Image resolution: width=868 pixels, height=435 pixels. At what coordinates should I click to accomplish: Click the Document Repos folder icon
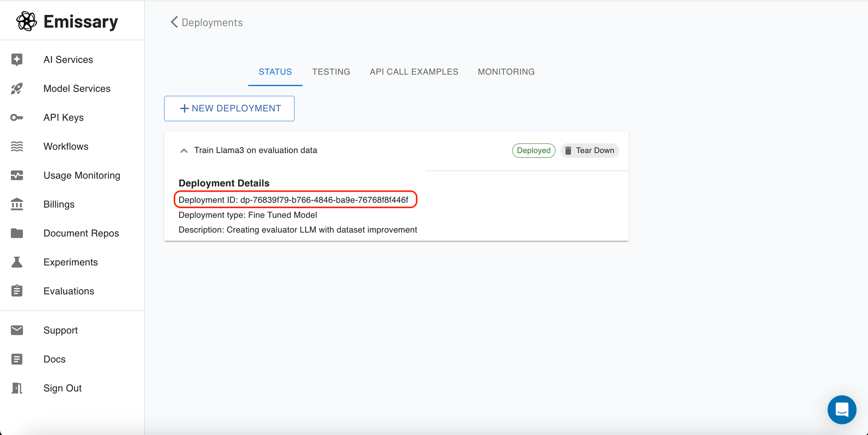(x=17, y=233)
